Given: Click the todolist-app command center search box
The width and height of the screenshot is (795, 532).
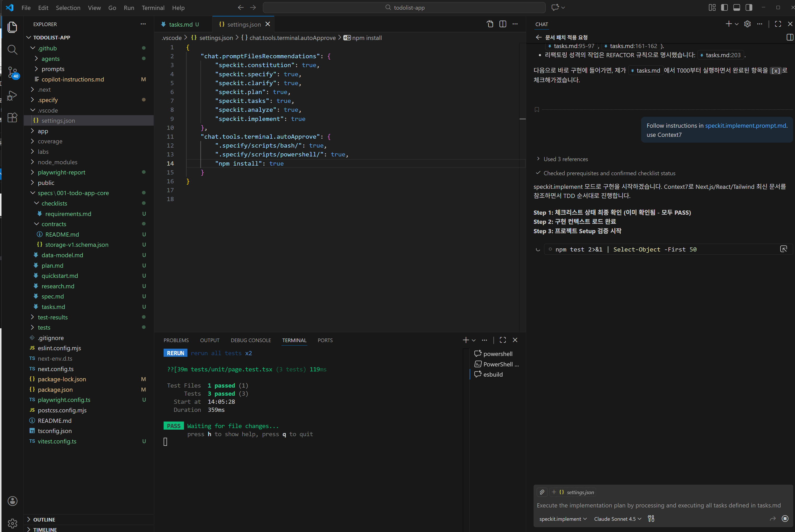Looking at the screenshot, I should pos(404,8).
